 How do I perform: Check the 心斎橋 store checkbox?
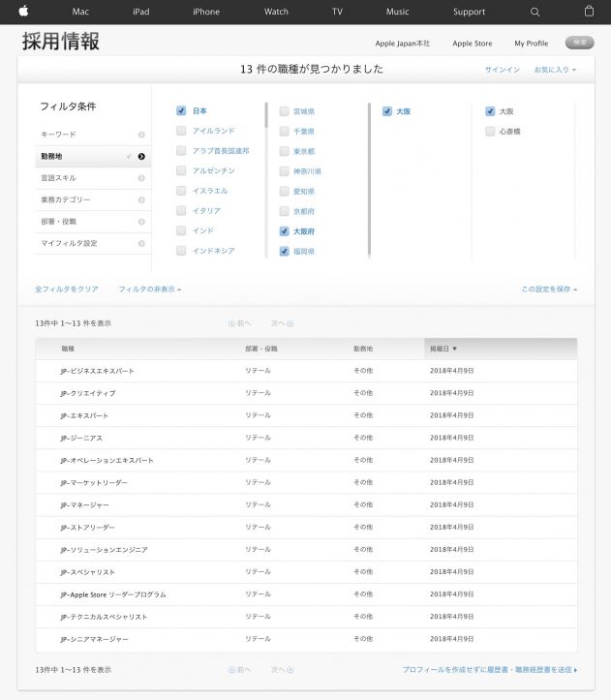(490, 131)
